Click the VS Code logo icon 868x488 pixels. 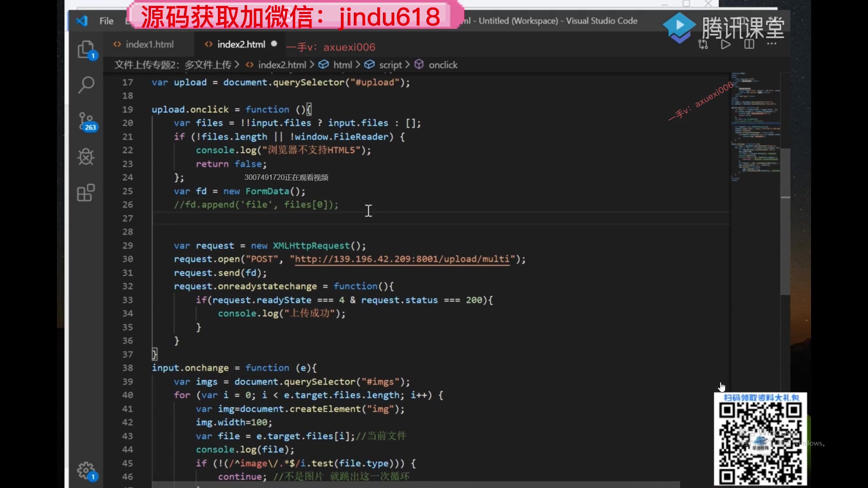[x=81, y=21]
